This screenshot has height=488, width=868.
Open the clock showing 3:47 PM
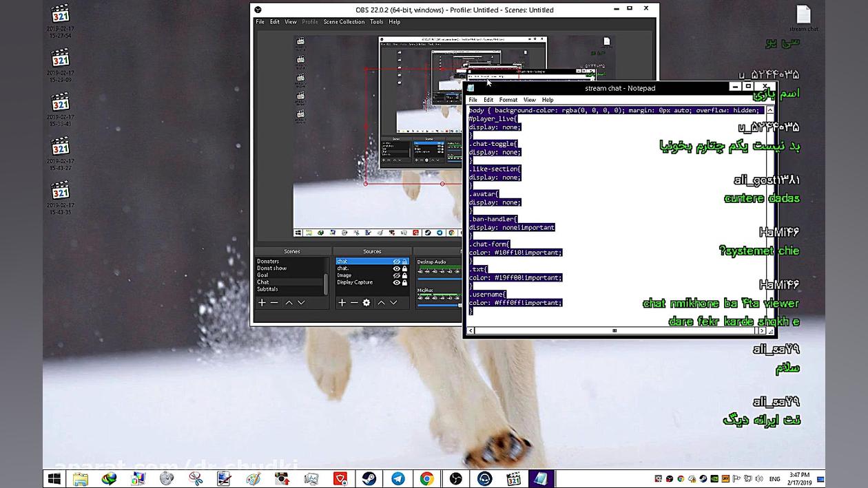[x=799, y=478]
